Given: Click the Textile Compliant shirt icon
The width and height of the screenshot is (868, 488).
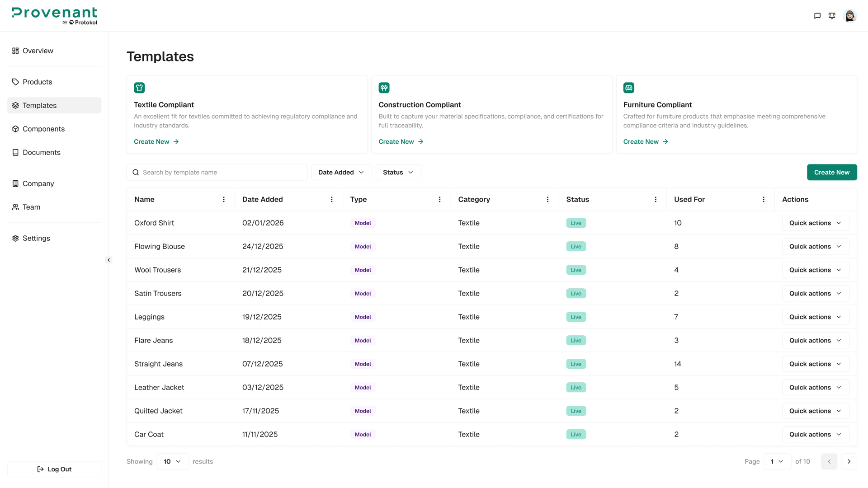Looking at the screenshot, I should pyautogui.click(x=139, y=88).
